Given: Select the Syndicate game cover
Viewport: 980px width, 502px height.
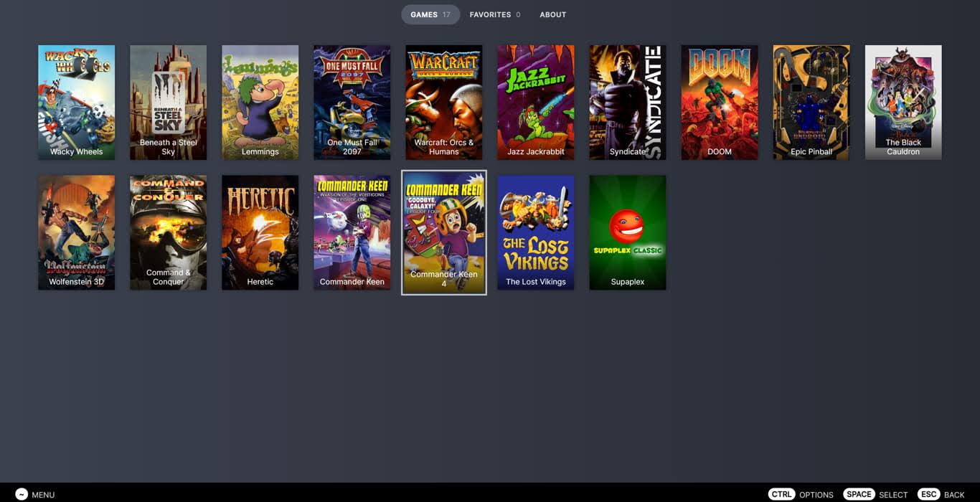Looking at the screenshot, I should 627,102.
